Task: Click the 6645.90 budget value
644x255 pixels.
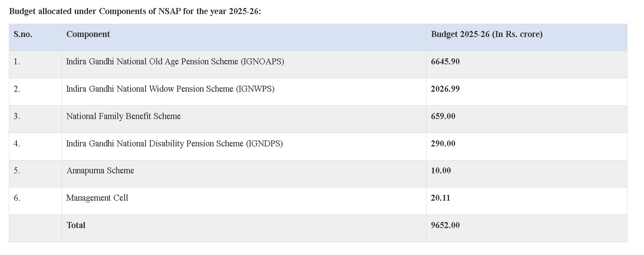Action: coord(445,62)
